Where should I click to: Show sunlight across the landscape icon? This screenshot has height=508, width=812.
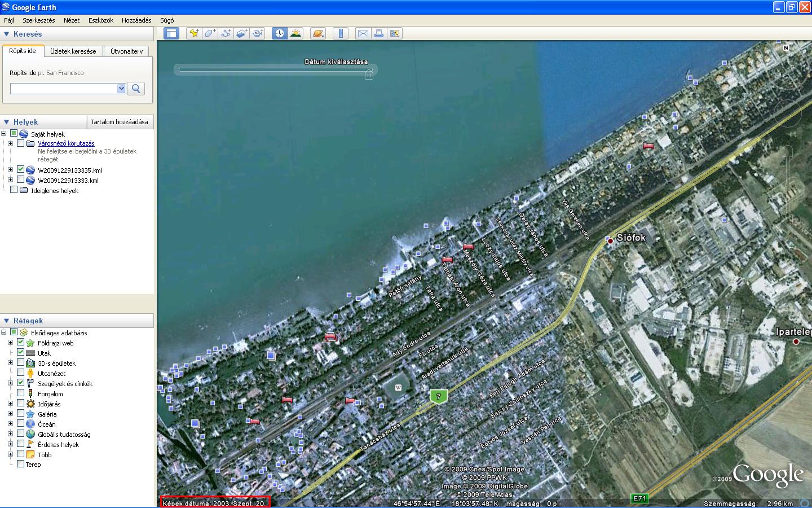(x=295, y=33)
